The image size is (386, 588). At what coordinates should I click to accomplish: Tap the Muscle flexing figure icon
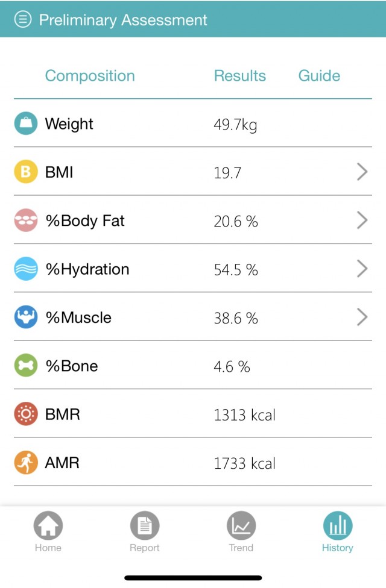[x=26, y=317]
